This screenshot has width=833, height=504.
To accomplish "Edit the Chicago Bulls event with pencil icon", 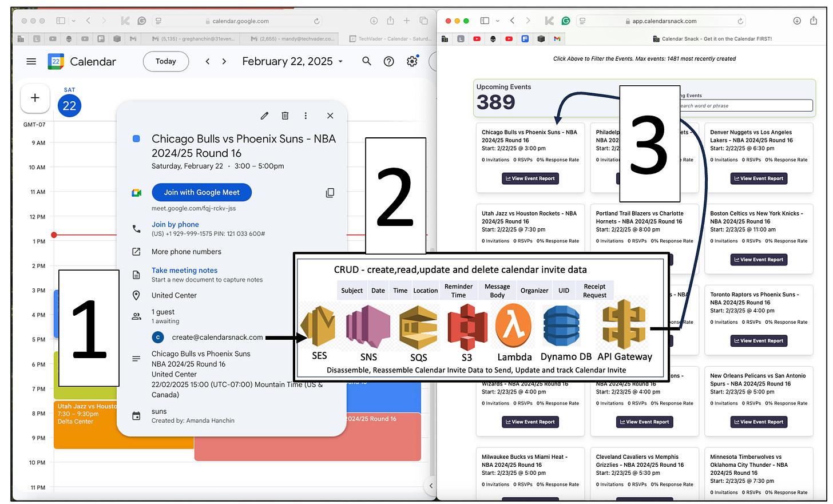I will 264,116.
